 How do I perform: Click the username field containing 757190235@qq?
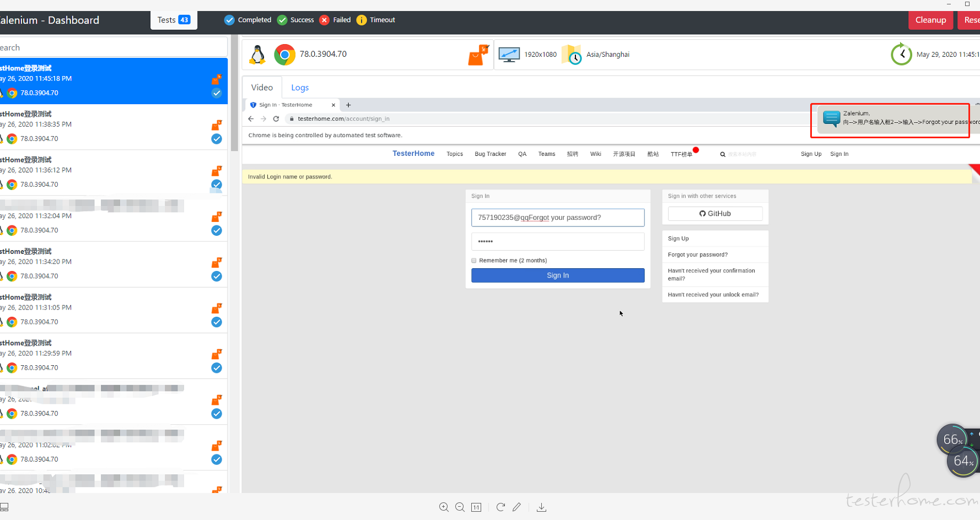[558, 218]
